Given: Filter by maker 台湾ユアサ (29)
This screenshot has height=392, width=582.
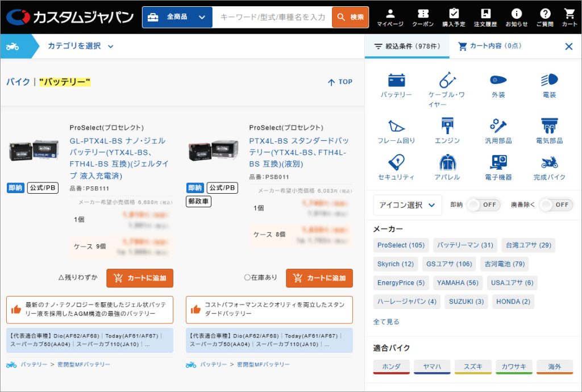Looking at the screenshot, I should click(x=529, y=245).
